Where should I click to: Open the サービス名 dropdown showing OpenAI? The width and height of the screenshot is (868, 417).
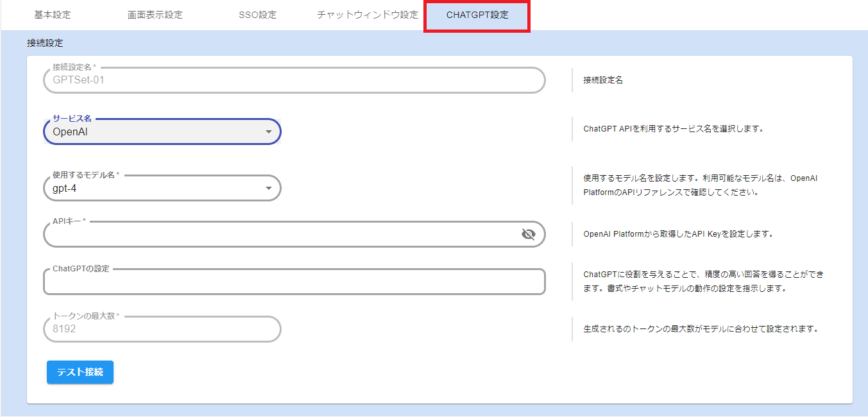162,132
